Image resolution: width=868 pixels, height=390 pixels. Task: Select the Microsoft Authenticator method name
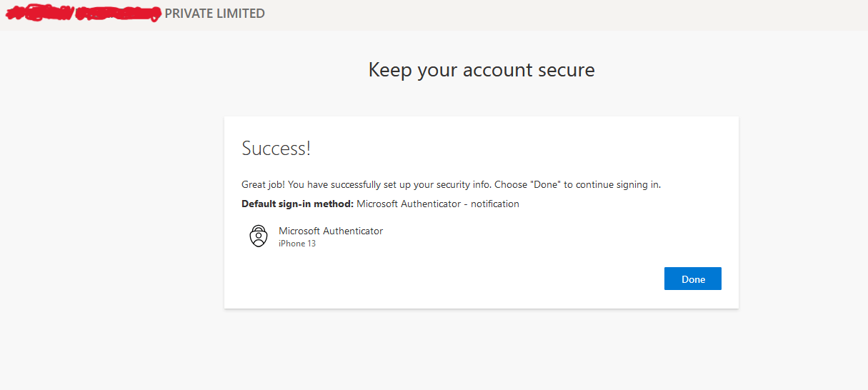[x=330, y=231]
